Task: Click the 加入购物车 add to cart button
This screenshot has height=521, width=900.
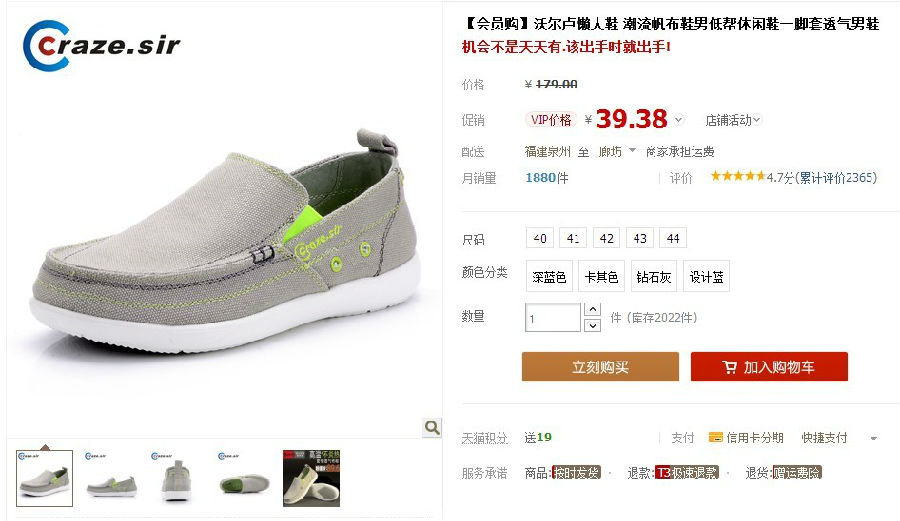Action: 769,367
